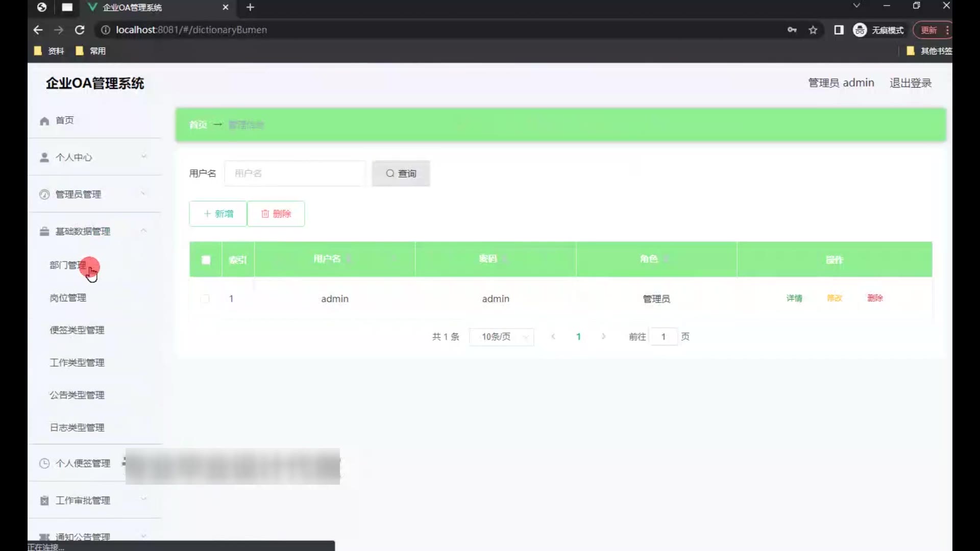Bookmark this page with the star icon
Screen dimensions: 980x551
(x=813, y=30)
